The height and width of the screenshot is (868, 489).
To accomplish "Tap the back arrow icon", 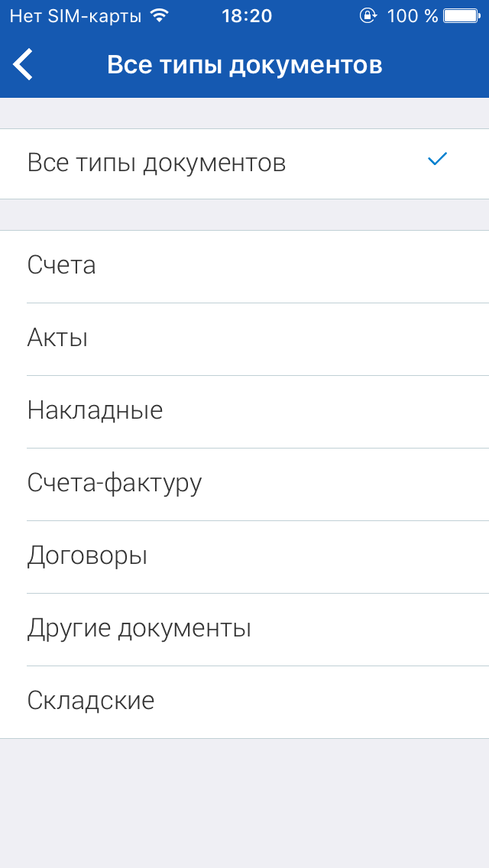I will coord(23,65).
